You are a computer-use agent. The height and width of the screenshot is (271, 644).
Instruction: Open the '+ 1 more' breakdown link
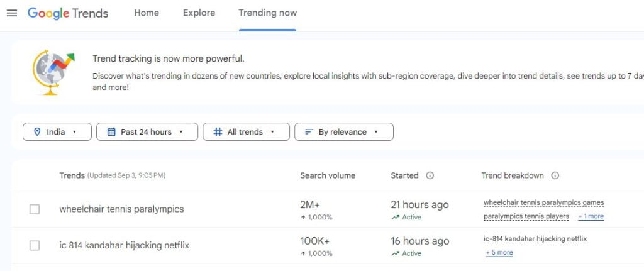tap(591, 216)
